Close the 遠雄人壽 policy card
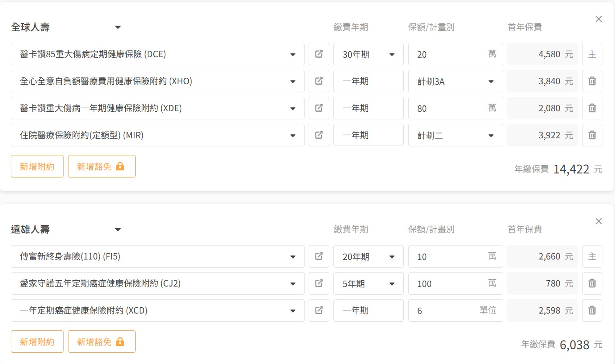615x364 pixels. (x=599, y=221)
